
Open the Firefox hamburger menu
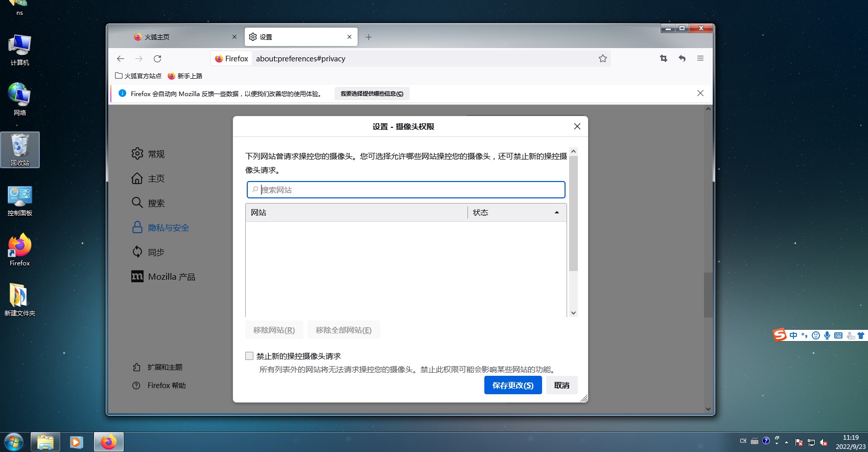pos(700,59)
